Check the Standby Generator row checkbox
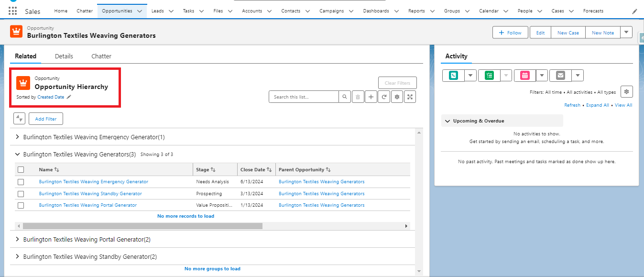The height and width of the screenshot is (277, 644). [x=21, y=194]
